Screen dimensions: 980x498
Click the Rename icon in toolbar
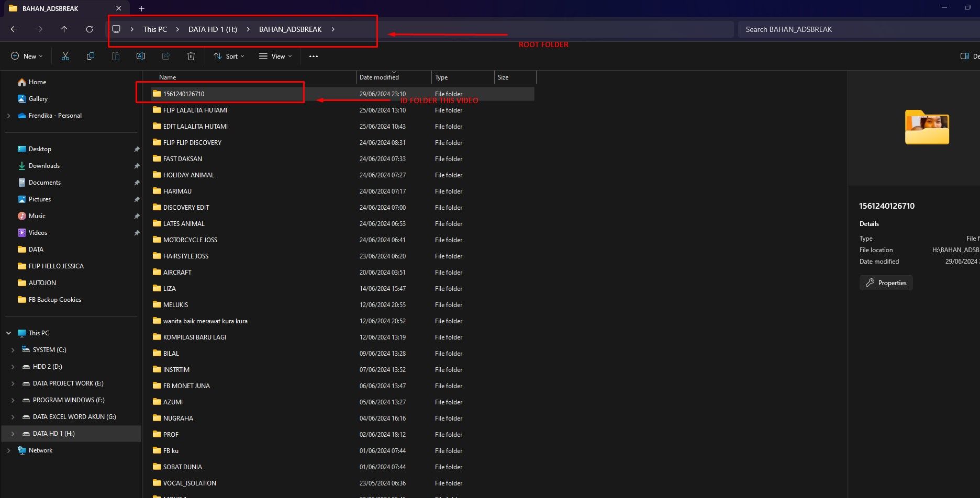click(x=141, y=56)
